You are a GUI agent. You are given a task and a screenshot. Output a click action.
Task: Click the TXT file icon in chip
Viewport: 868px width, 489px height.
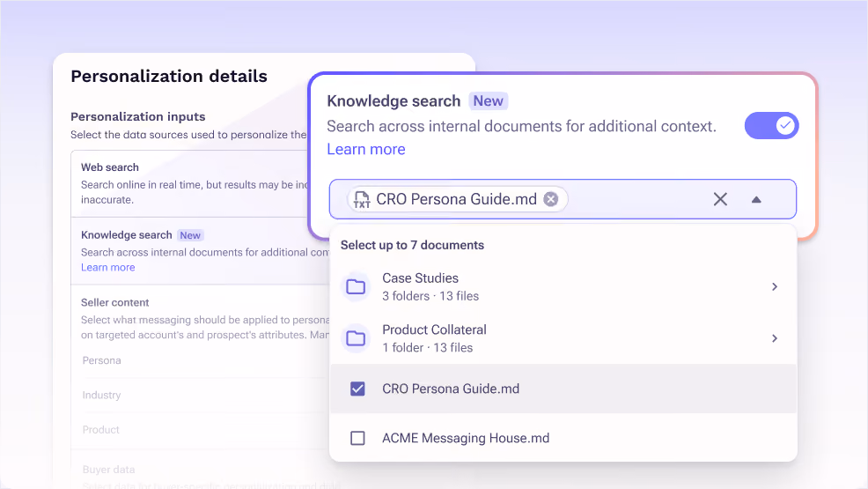point(362,199)
